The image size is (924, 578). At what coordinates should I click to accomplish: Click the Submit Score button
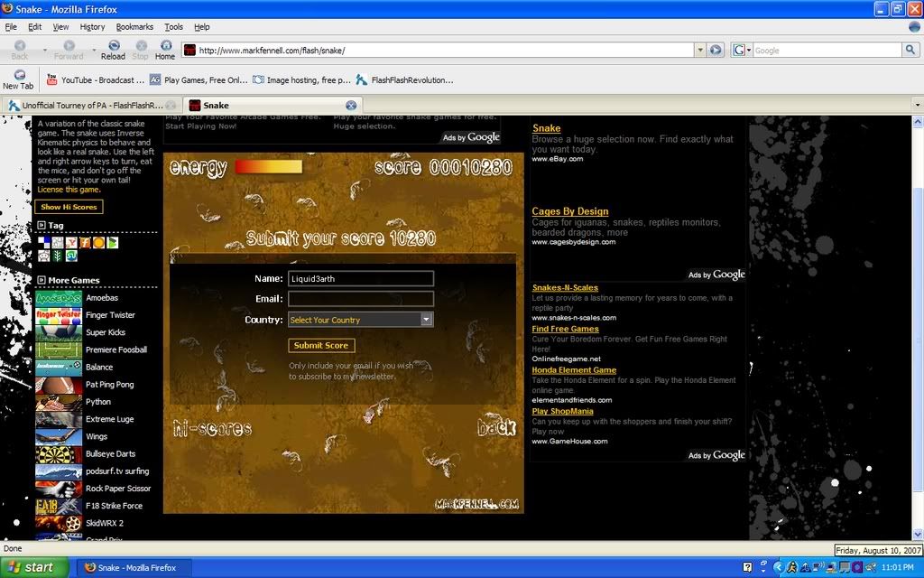(x=321, y=346)
